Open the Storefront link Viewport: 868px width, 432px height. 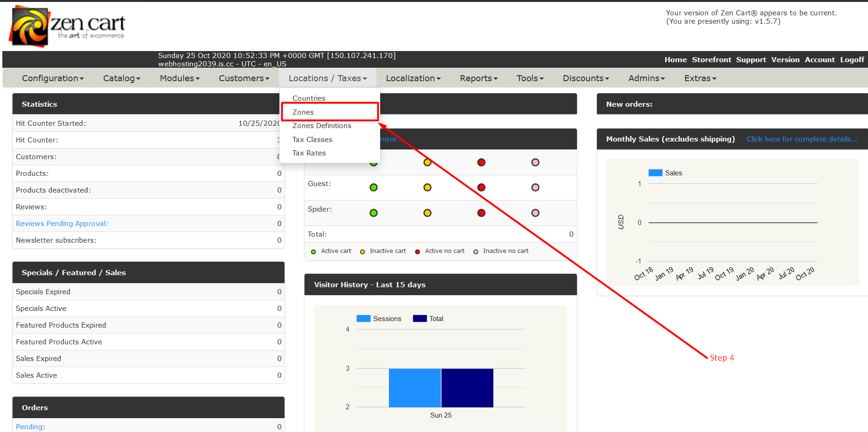tap(711, 60)
